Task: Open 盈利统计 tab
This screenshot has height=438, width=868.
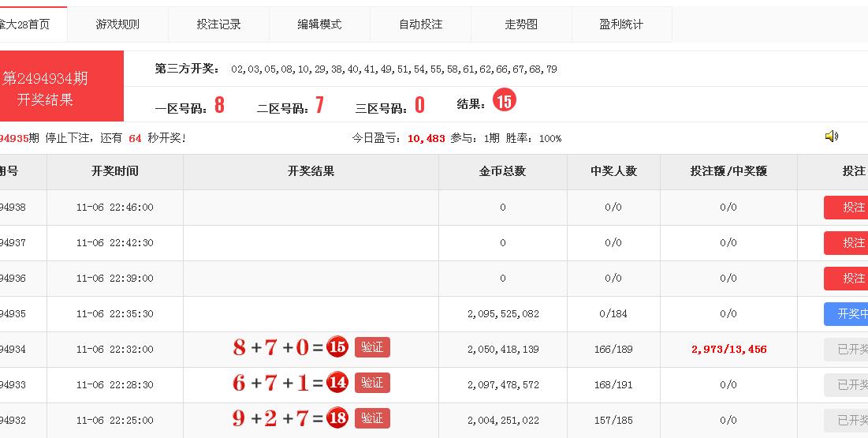Action: pos(621,24)
